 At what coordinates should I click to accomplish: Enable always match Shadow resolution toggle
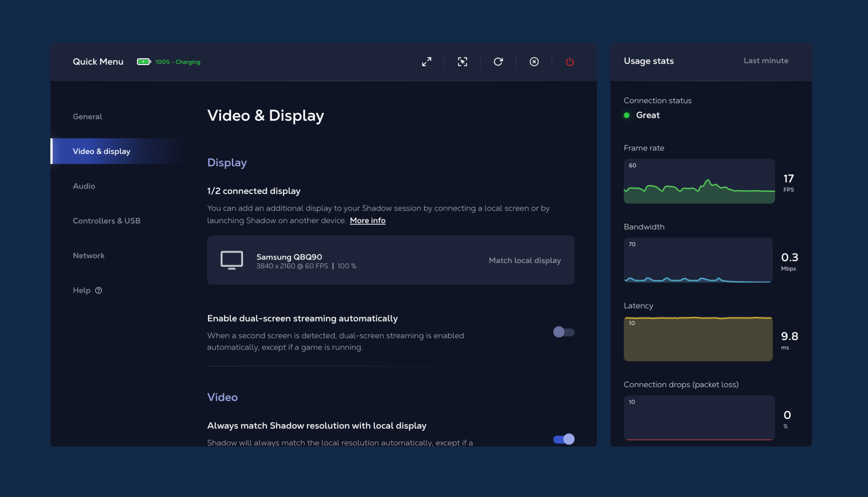(x=564, y=438)
